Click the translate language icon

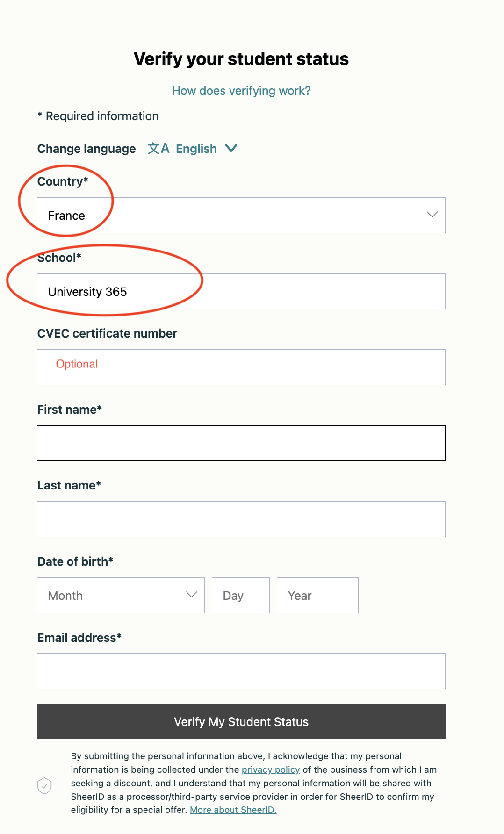(158, 149)
